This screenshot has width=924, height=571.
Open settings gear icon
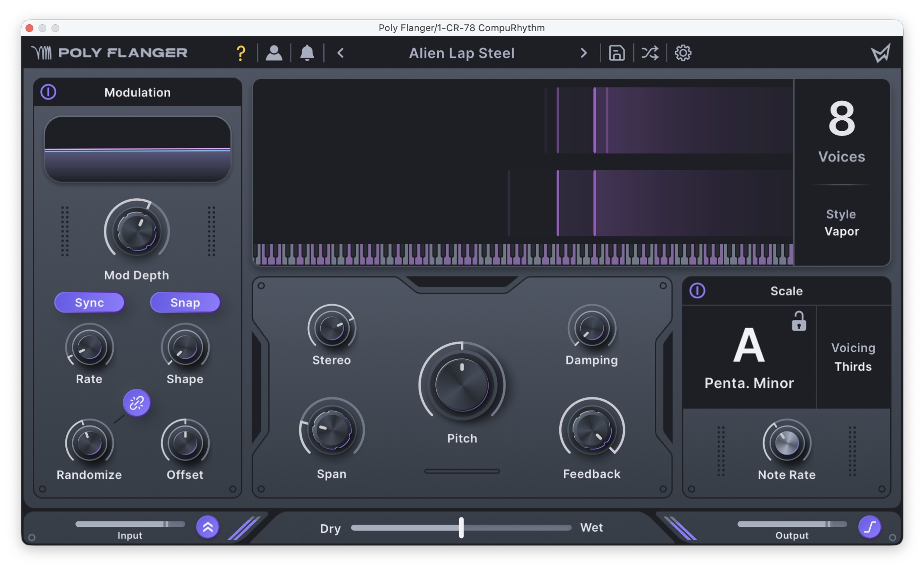click(x=683, y=53)
